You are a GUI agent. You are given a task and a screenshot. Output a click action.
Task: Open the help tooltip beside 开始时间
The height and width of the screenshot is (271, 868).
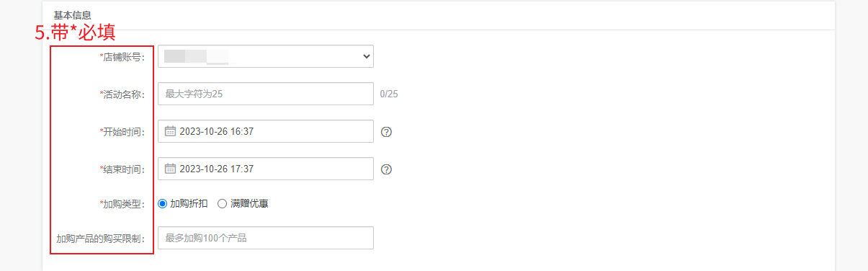(386, 132)
